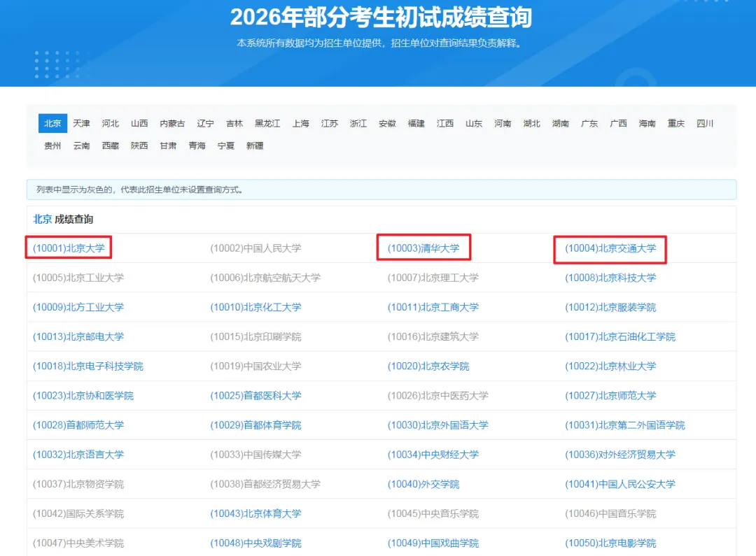Open (10031)北京第二外国语学院 link
This screenshot has width=756, height=556.
(x=625, y=425)
